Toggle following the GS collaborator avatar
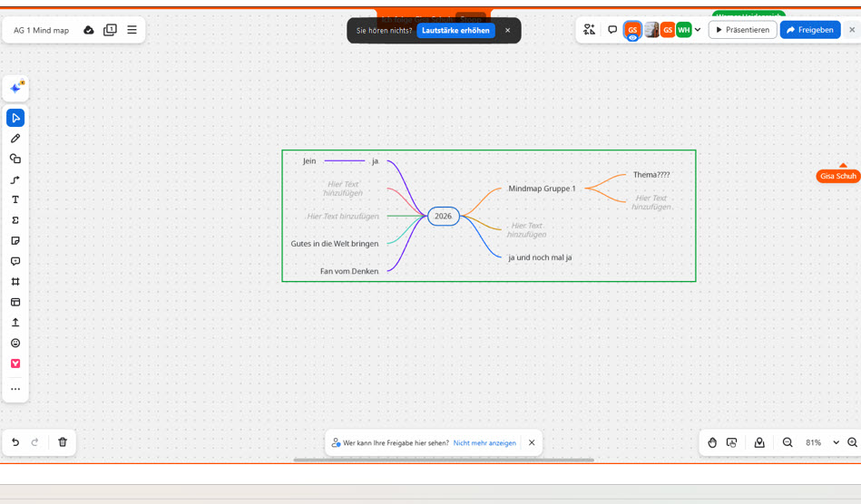Screen dimensions: 861x504 [632, 30]
